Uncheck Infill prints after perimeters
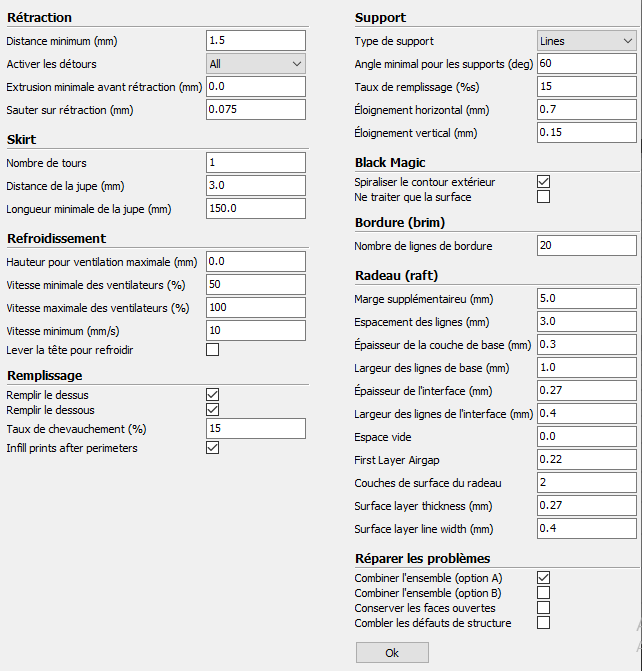 tap(213, 448)
